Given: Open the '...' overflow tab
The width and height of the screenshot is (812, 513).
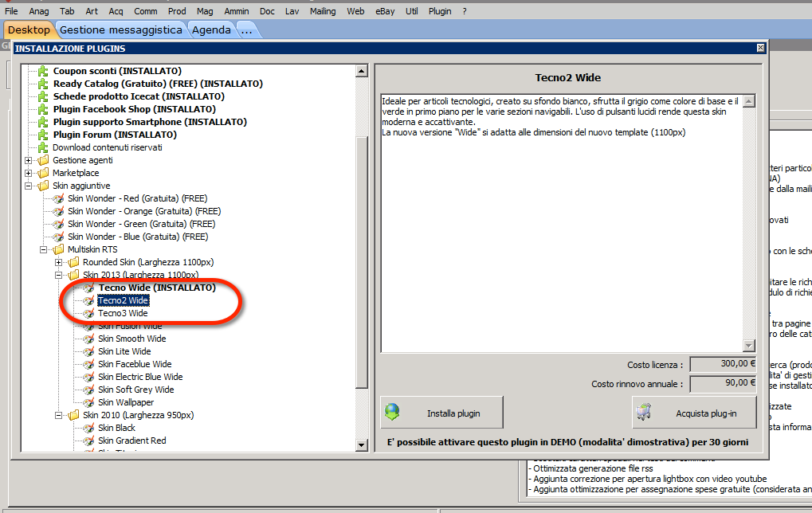Looking at the screenshot, I should tap(247, 30).
